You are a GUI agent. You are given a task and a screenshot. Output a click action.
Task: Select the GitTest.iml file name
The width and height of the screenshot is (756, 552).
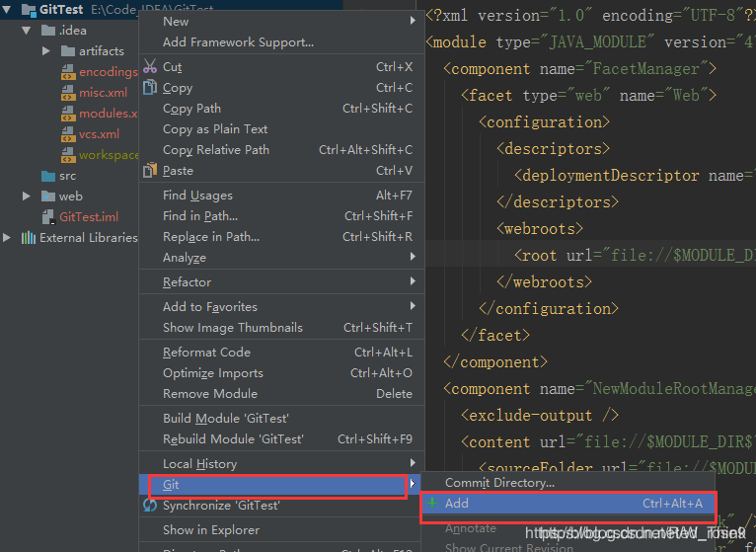[89, 217]
